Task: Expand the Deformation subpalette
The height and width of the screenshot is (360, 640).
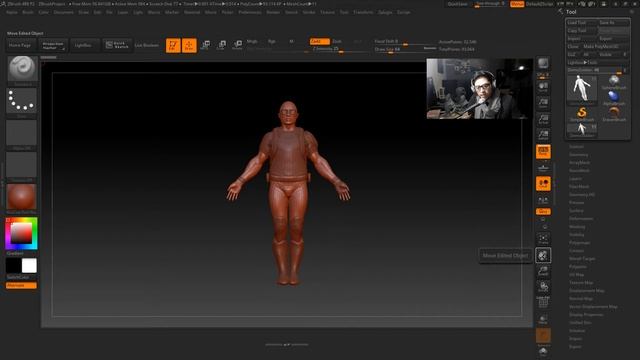Action: (581, 218)
